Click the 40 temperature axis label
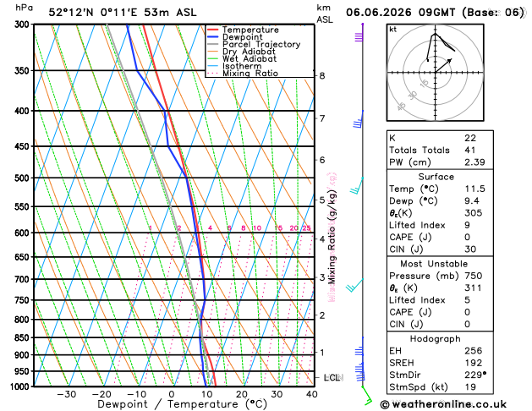Screen dimensions: 532x411 point(311,394)
